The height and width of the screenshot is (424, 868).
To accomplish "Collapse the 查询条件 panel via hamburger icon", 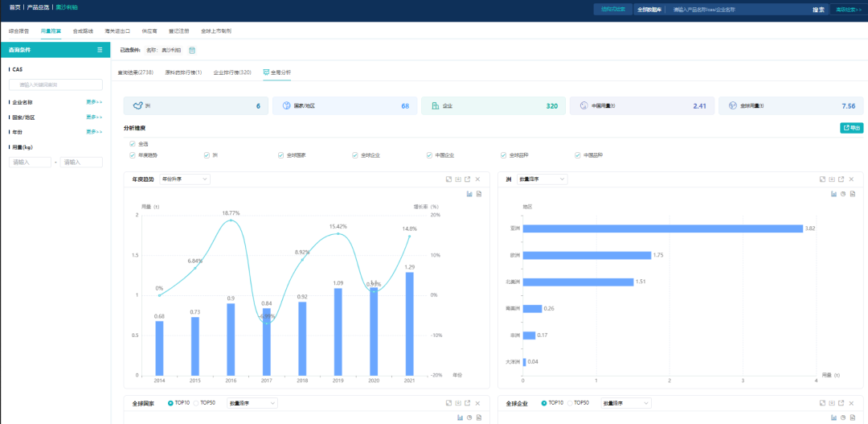I will point(100,50).
